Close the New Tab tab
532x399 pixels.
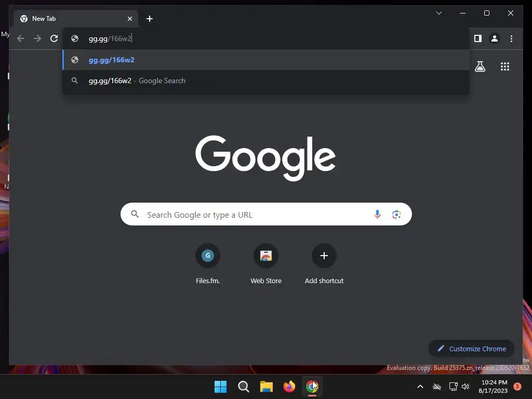click(129, 19)
